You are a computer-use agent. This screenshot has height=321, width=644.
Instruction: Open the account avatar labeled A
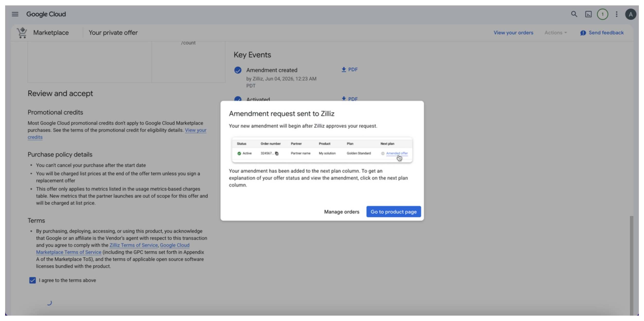[x=631, y=14]
